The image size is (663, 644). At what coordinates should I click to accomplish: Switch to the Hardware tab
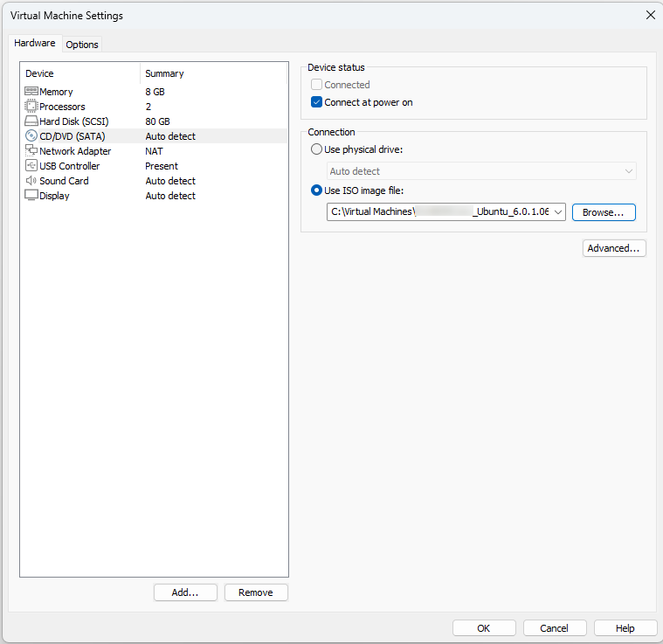click(x=35, y=43)
